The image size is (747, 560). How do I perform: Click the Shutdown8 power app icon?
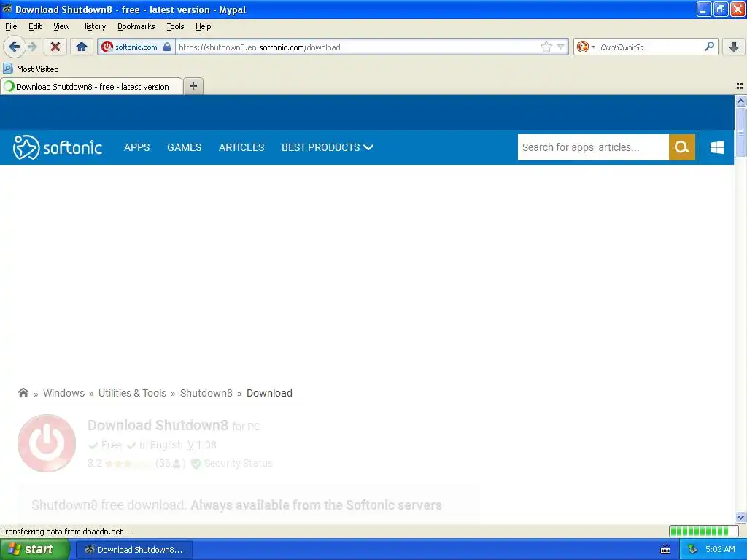point(47,443)
